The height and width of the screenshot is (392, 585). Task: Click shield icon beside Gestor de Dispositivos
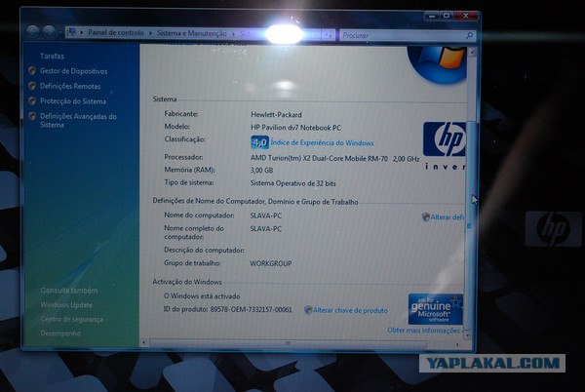(x=32, y=70)
